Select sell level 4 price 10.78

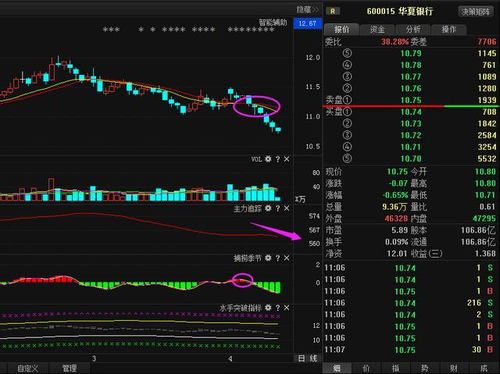click(411, 65)
